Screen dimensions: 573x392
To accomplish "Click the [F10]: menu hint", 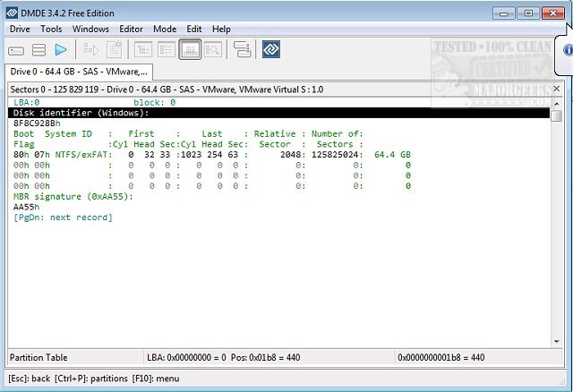I will click(156, 379).
